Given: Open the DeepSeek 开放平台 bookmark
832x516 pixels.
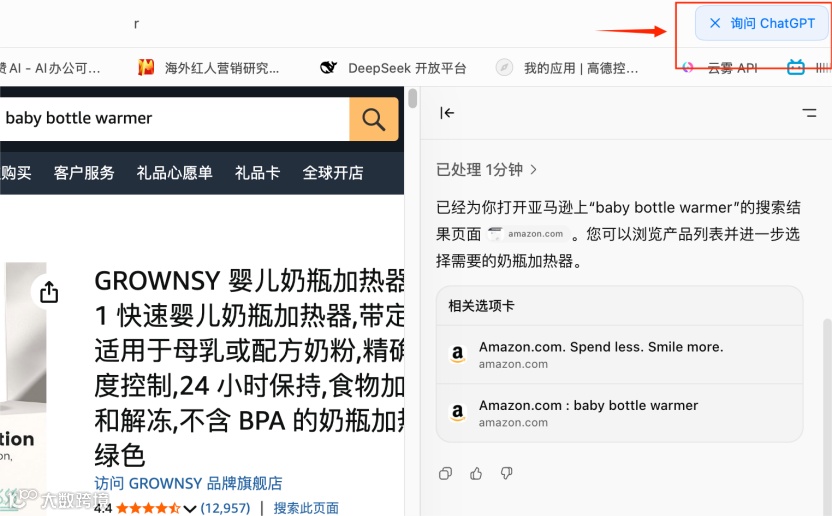Looking at the screenshot, I should click(x=393, y=68).
